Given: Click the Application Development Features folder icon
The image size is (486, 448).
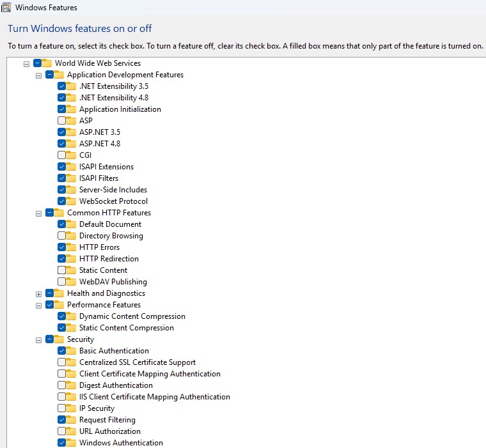Looking at the screenshot, I should coord(59,75).
